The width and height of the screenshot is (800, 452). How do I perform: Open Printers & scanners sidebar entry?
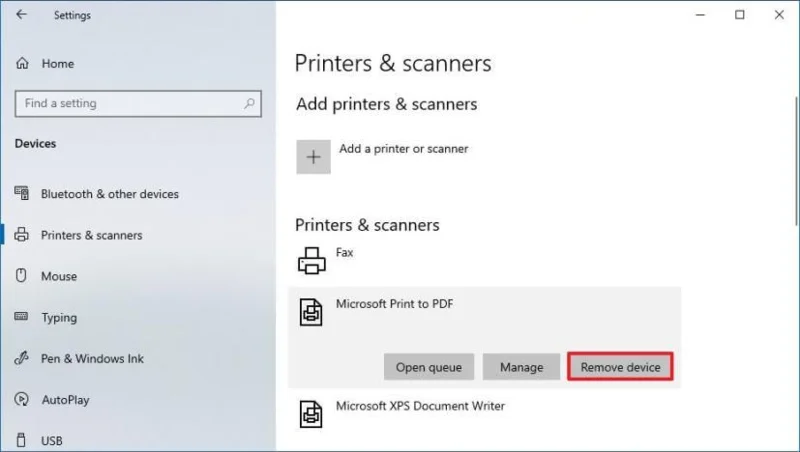[91, 235]
